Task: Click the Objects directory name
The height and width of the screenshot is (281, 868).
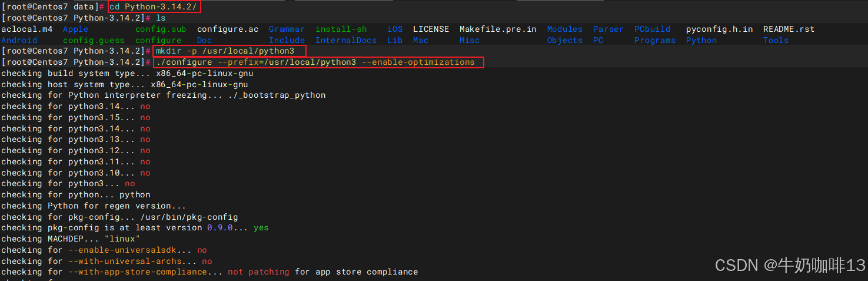Action: click(x=564, y=40)
